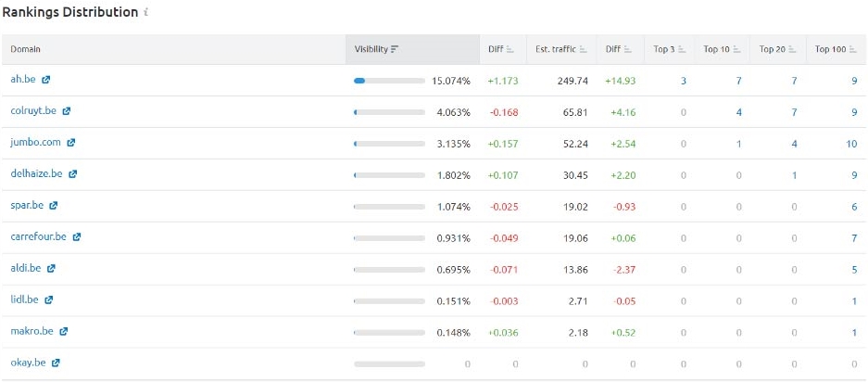Select the 1.802% visibility value
The width and height of the screenshot is (868, 382).
453,175
